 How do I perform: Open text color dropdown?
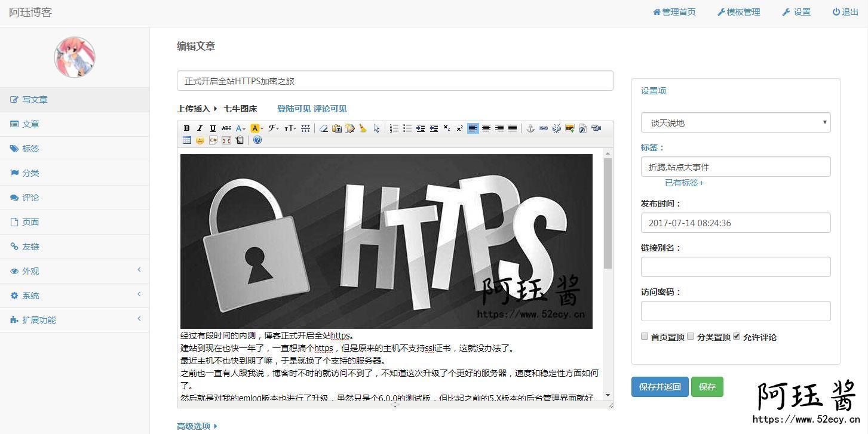(x=241, y=128)
